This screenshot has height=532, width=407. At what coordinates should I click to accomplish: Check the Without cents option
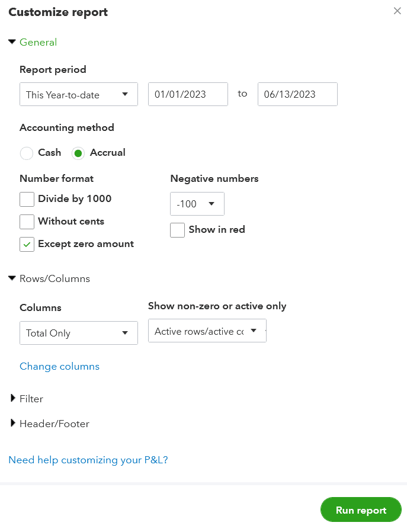pos(27,222)
